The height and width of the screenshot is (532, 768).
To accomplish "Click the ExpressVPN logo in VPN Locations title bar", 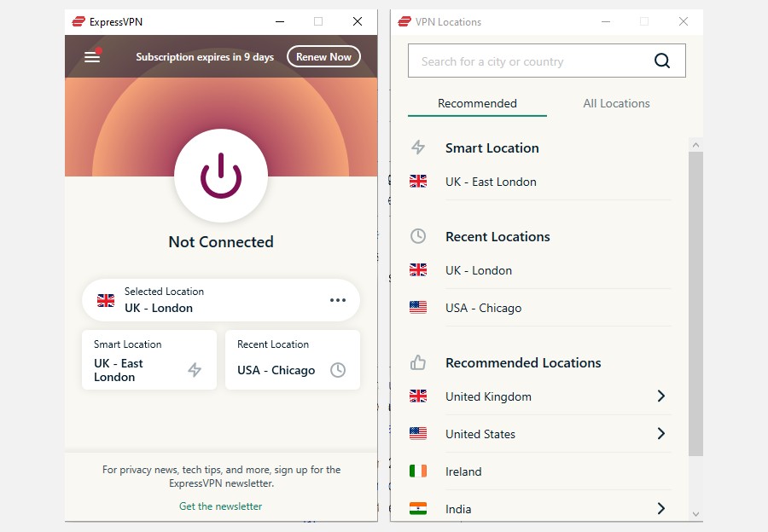I will coord(404,21).
